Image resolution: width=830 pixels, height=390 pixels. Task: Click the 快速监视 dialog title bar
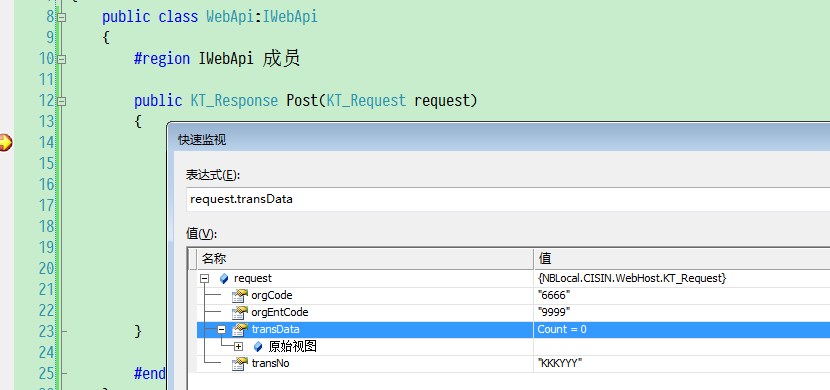[499, 139]
